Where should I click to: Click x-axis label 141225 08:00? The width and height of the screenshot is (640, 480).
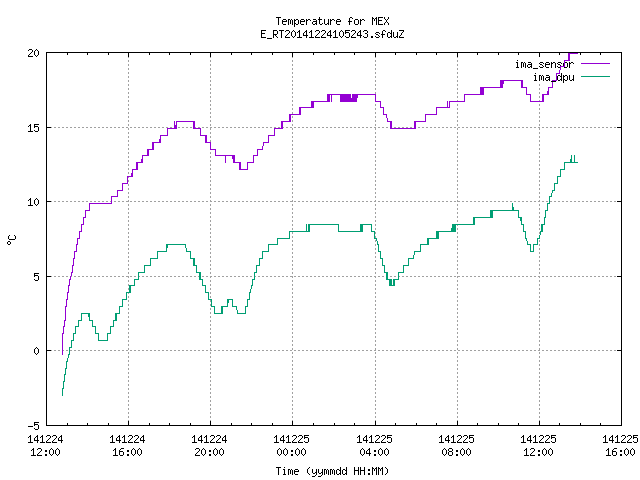coord(456,446)
